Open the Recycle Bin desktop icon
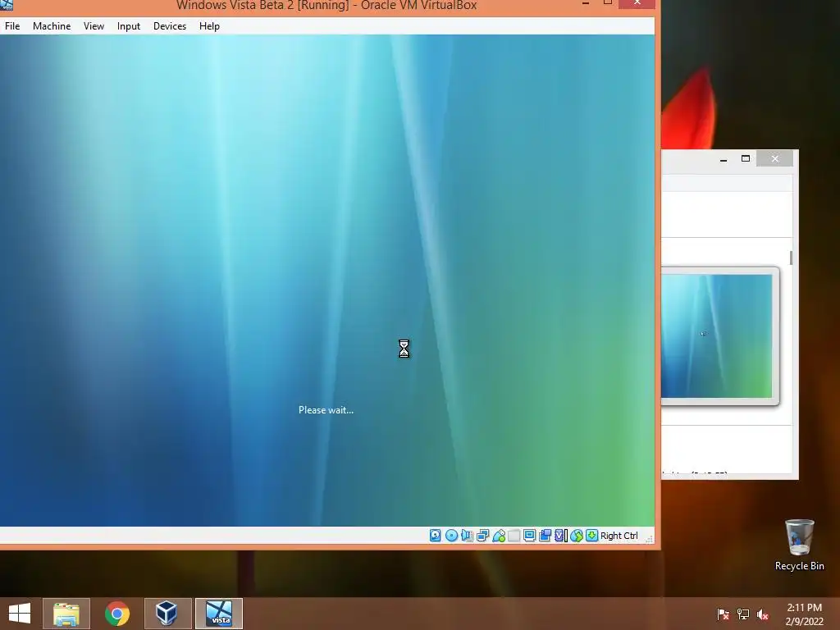 (799, 546)
